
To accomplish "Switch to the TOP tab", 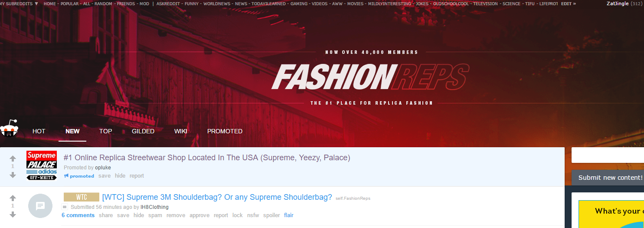I will (105, 131).
